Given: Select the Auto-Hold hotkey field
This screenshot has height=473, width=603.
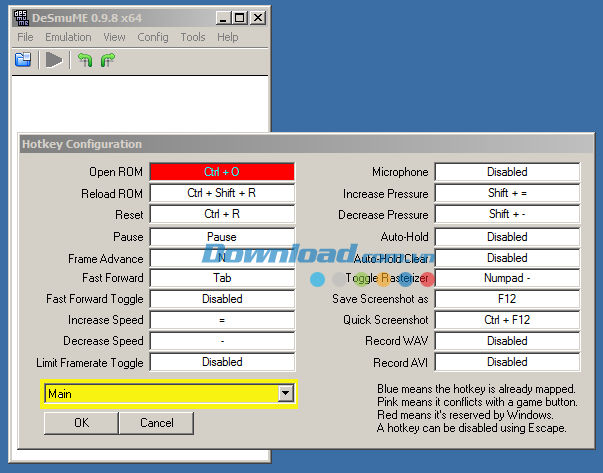Looking at the screenshot, I should pos(507,237).
